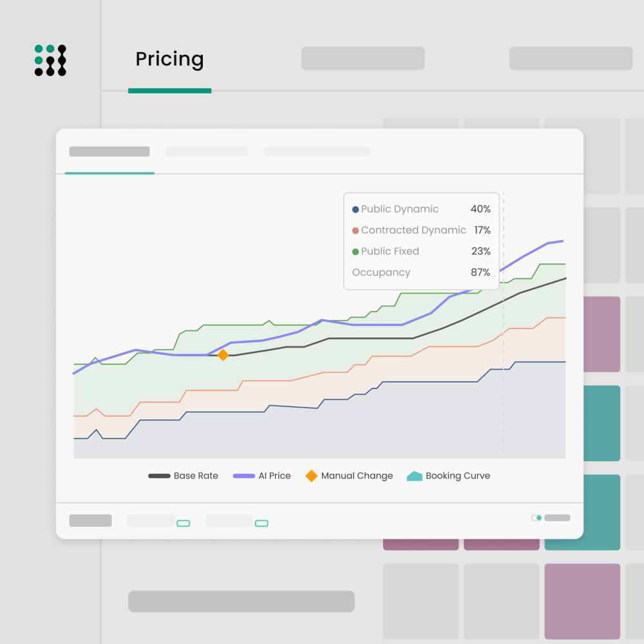
Task: Click the green Public Fixed dot
Action: coord(355,252)
